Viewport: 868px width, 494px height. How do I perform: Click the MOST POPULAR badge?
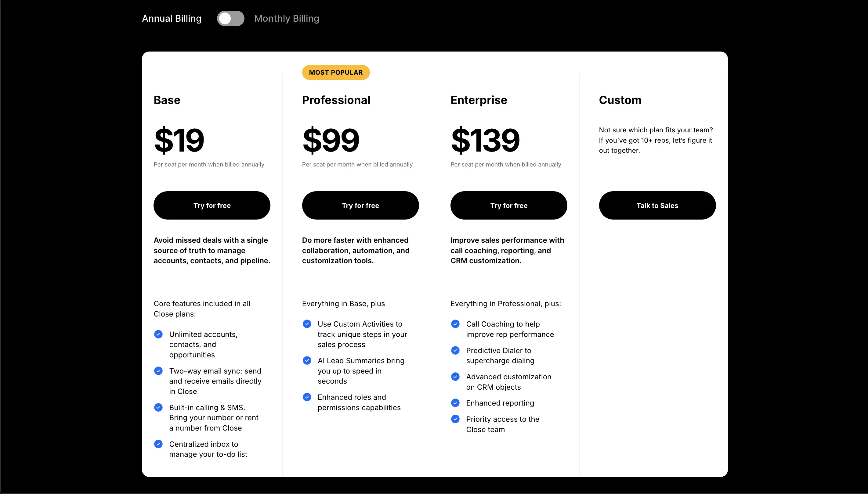click(x=335, y=72)
